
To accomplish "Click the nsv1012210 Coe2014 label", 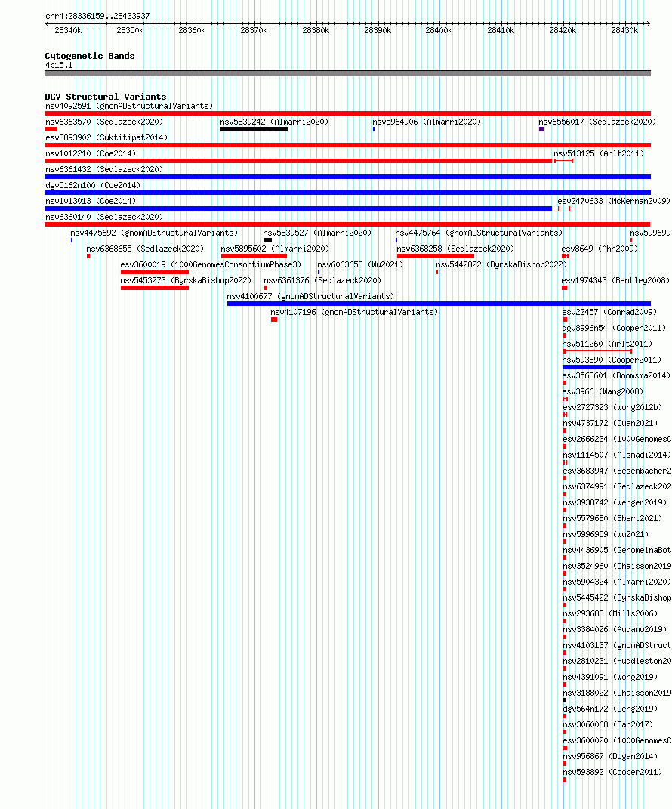I will click(x=91, y=154).
